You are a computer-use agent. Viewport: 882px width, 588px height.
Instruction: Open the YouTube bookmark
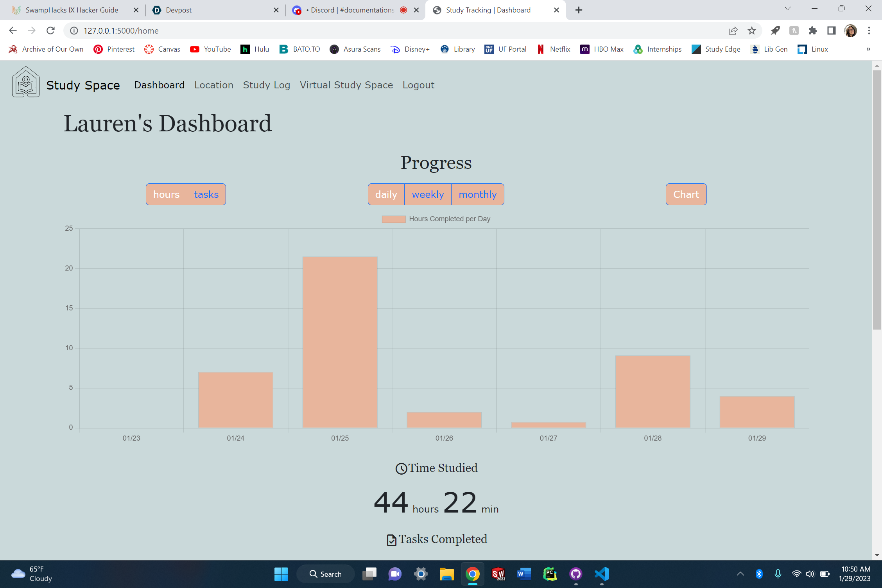210,49
